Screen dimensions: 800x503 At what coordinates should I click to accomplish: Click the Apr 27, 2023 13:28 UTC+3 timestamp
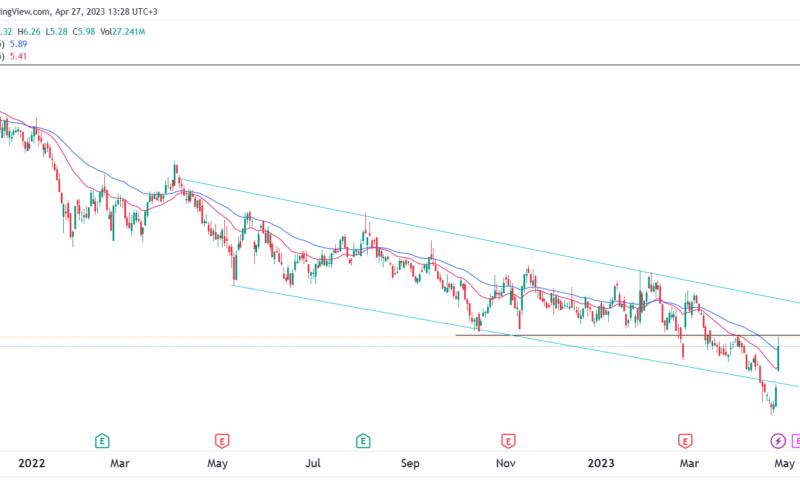[x=106, y=11]
